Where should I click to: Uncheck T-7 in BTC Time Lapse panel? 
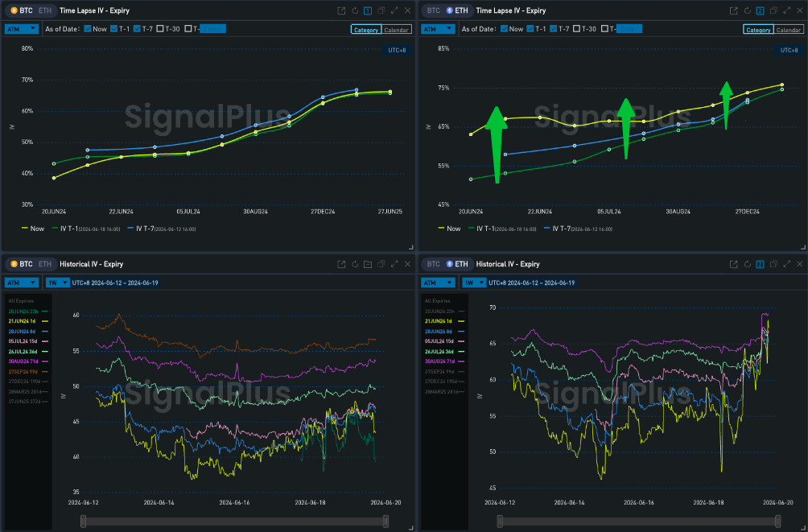click(x=138, y=29)
